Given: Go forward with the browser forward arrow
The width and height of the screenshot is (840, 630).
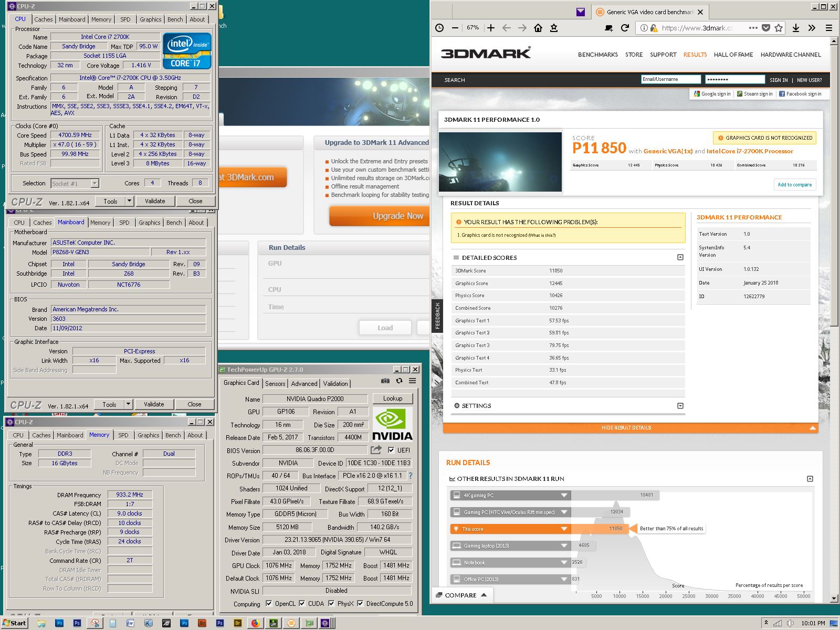Looking at the screenshot, I should coord(522,28).
